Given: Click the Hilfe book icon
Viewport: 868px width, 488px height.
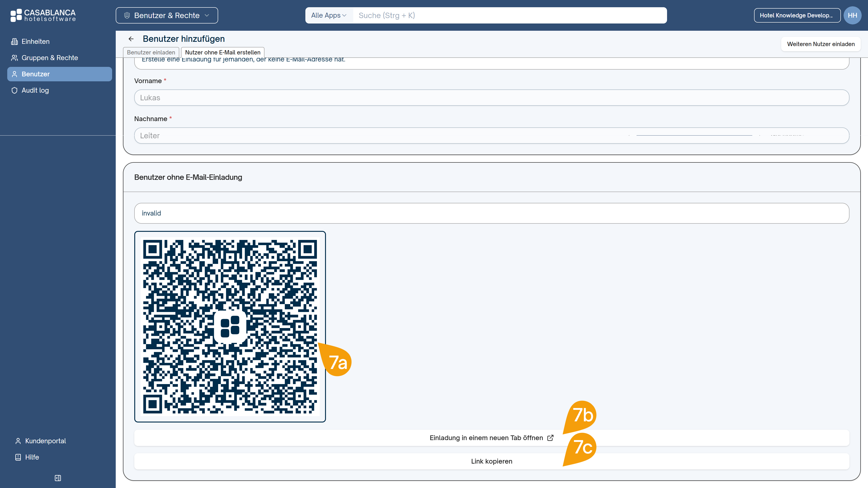Looking at the screenshot, I should pyautogui.click(x=18, y=457).
